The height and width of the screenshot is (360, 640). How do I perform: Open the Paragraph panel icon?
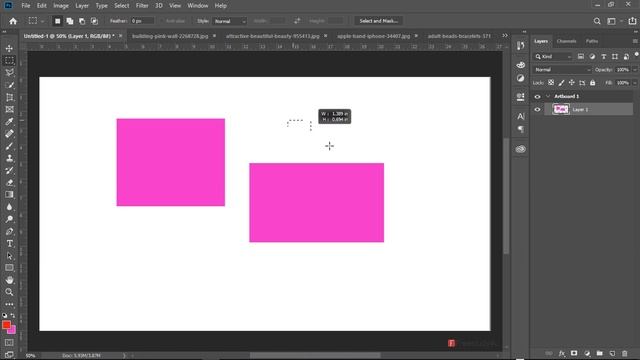[x=520, y=129]
